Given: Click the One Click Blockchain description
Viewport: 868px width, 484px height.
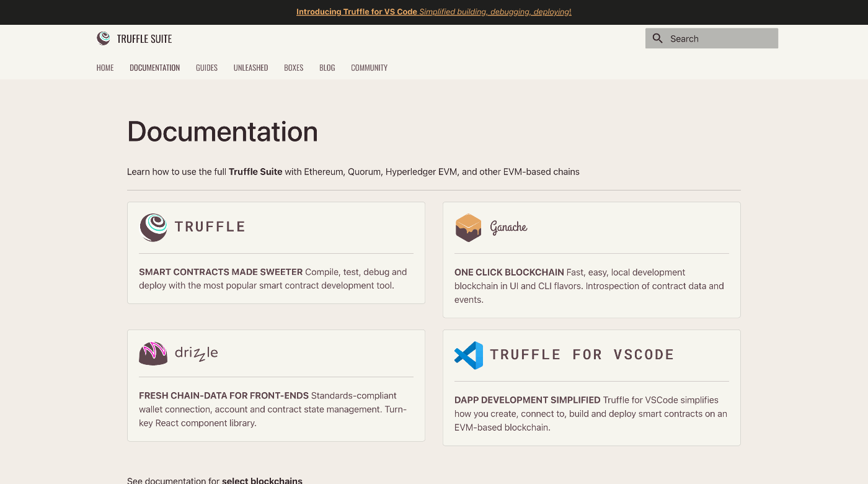Looking at the screenshot, I should click(x=589, y=286).
